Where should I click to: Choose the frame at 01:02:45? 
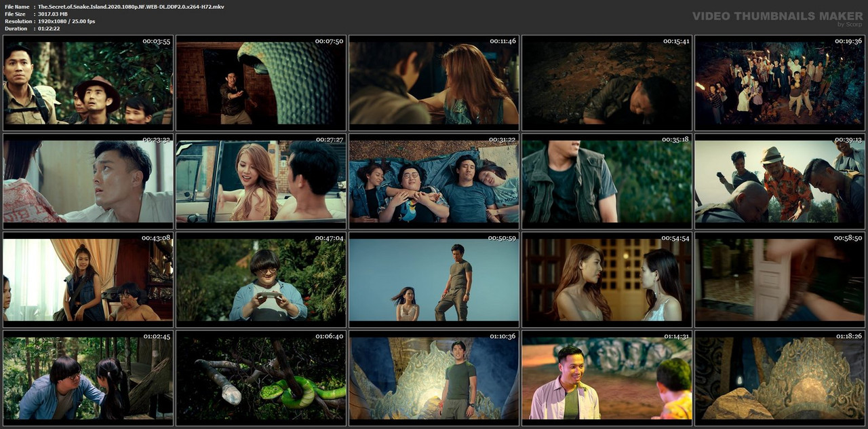[88, 378]
